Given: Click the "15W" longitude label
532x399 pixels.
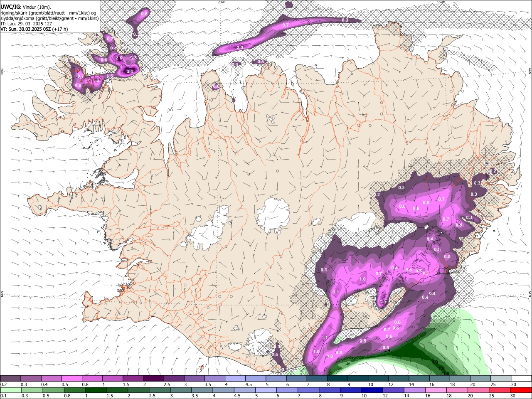Looking at the screenshot, I should [440, 2].
